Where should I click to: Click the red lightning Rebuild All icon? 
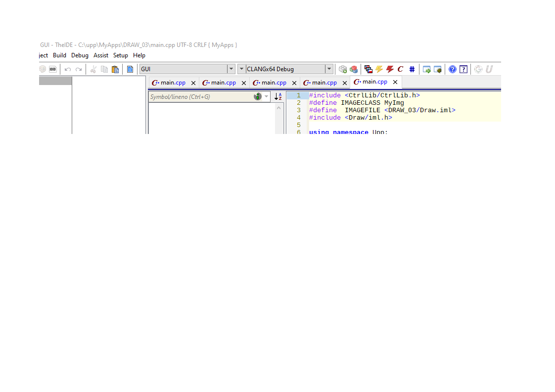pos(390,69)
